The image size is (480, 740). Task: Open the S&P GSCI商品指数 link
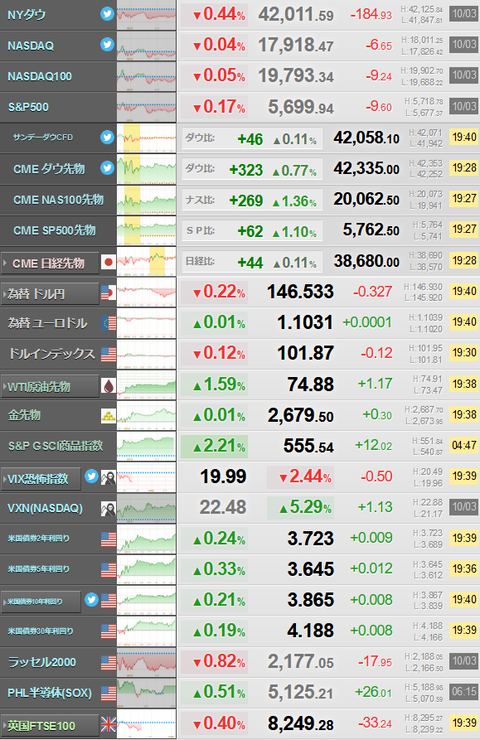55,446
